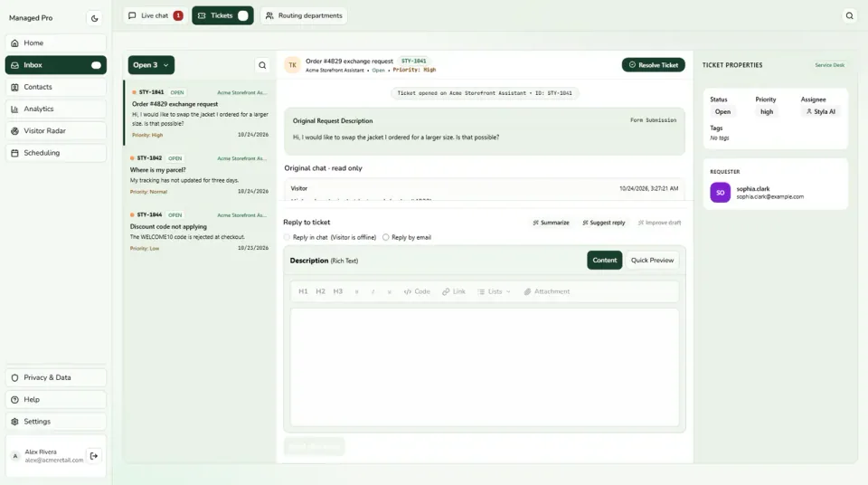The height and width of the screenshot is (485, 868).
Task: Open the Analytics section
Action: 56,109
